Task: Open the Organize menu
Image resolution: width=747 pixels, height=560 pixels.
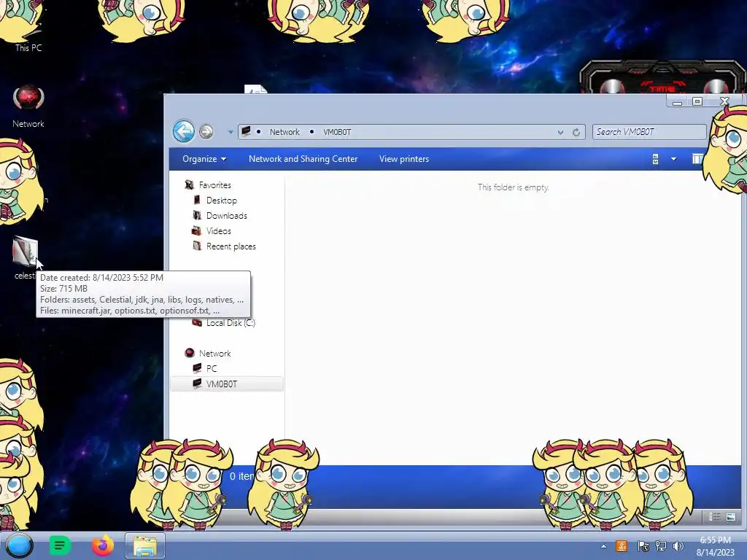Action: (204, 159)
